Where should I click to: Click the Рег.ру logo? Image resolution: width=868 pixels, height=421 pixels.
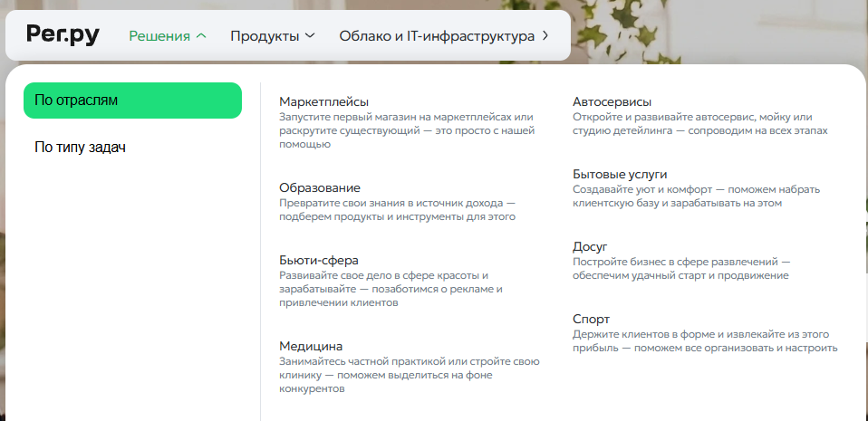pos(63,35)
